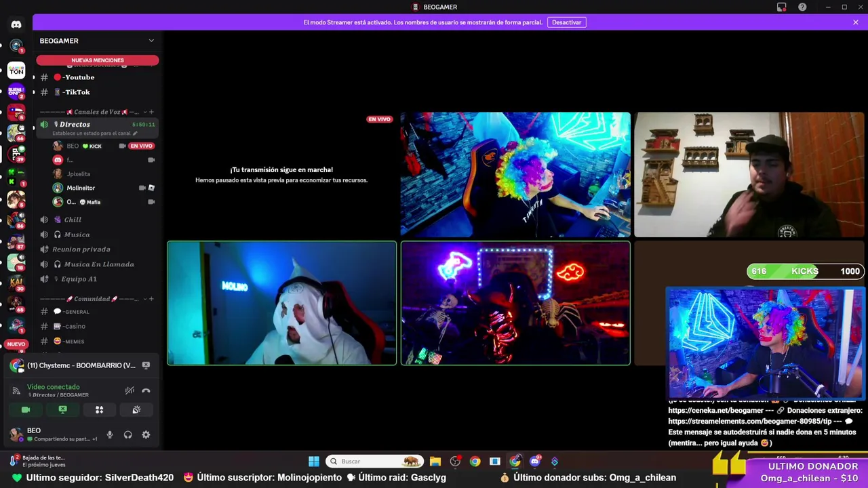Image resolution: width=868 pixels, height=488 pixels.
Task: Open weather widget Bajada de las temperaturas
Action: [x=37, y=461]
